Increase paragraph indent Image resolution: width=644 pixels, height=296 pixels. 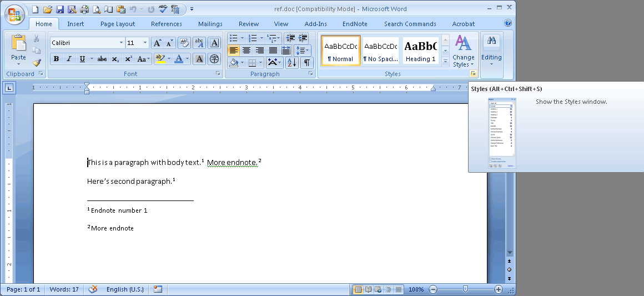click(x=303, y=38)
